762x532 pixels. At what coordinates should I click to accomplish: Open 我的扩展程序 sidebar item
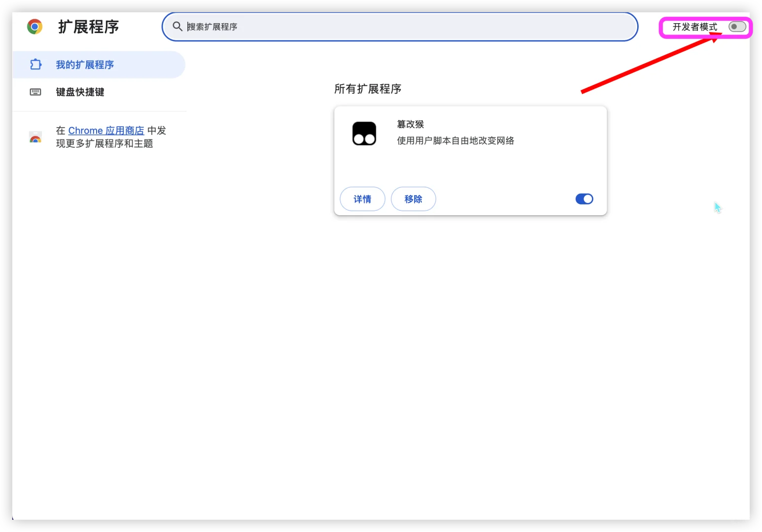(99, 65)
